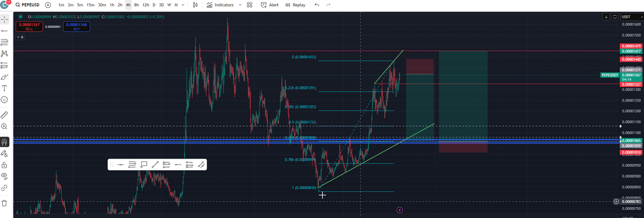644x218 pixels.
Task: Toggle stay in drawing mode
Action: point(4,153)
